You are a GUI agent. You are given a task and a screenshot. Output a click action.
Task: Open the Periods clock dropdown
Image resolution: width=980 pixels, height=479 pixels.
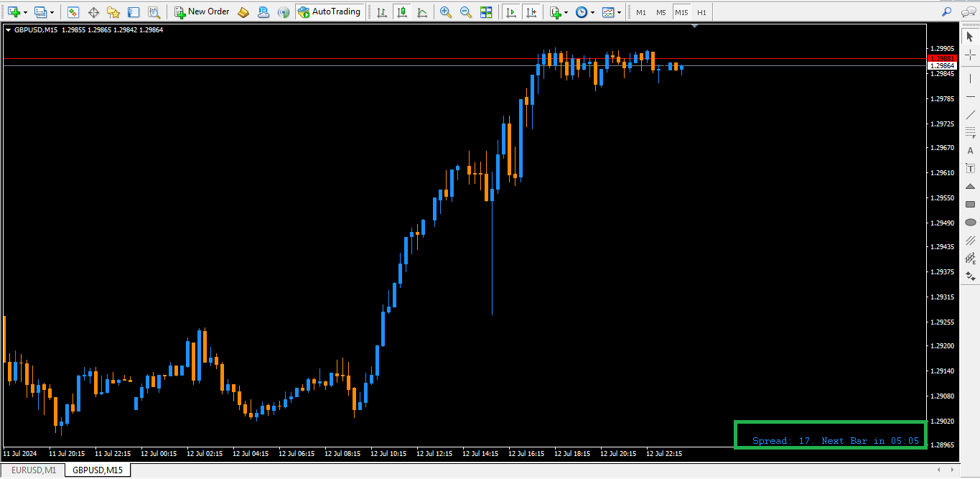pos(592,12)
